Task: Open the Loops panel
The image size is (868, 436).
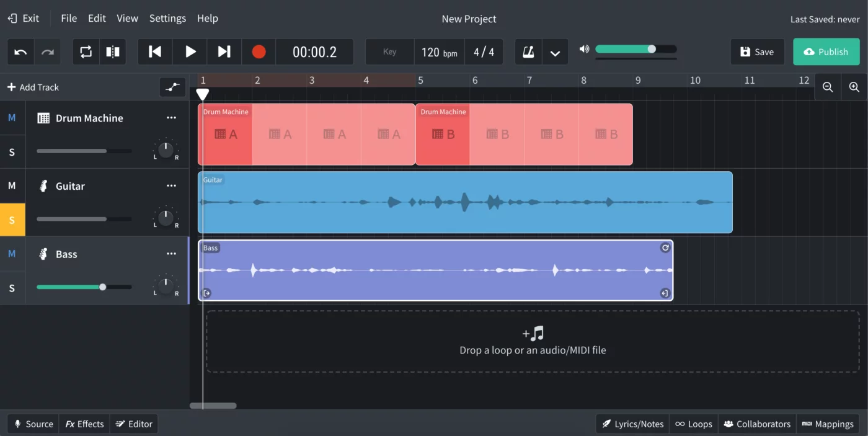Action: (693, 424)
